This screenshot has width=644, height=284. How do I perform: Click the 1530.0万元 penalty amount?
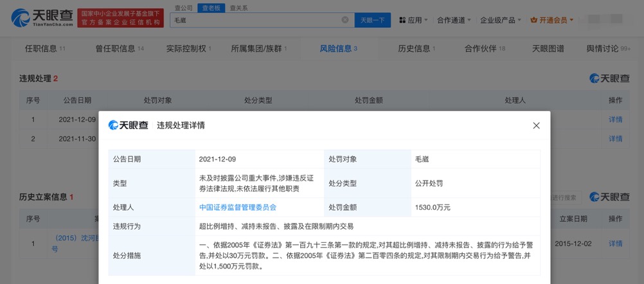tap(433, 208)
